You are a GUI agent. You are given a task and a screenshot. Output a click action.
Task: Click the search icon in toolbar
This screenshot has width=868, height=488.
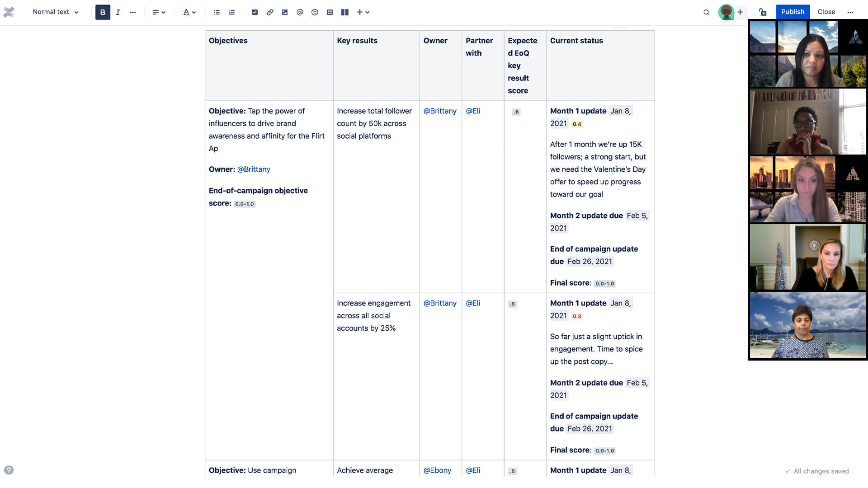(706, 12)
